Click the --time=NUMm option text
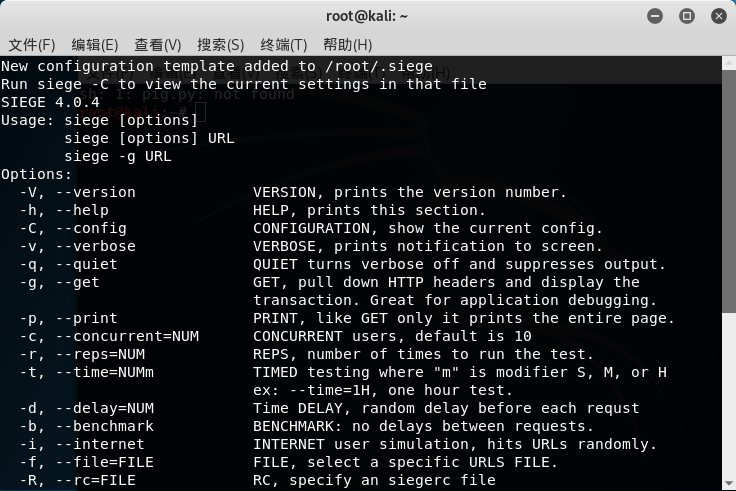Screen dimensions: 736x491 point(105,372)
